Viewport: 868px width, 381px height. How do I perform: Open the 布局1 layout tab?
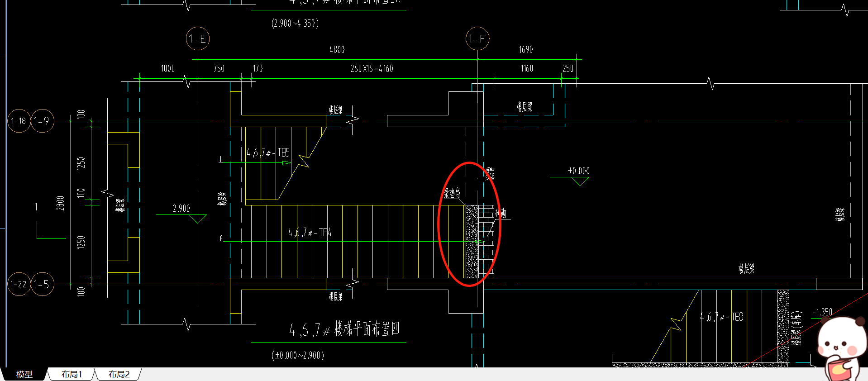click(72, 374)
